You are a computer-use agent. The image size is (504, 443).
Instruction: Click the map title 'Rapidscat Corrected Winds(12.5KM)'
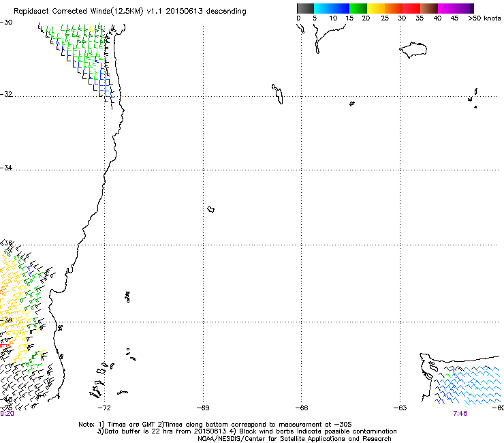pyautogui.click(x=78, y=11)
